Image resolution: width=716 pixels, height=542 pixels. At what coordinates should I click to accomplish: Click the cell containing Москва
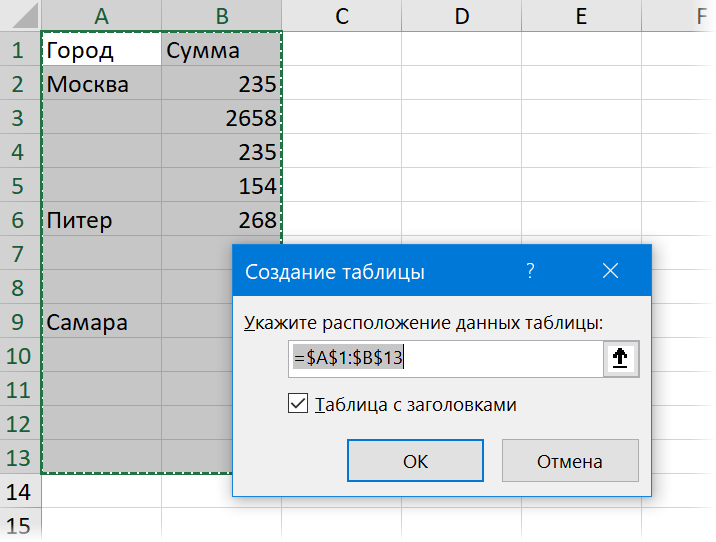(101, 84)
